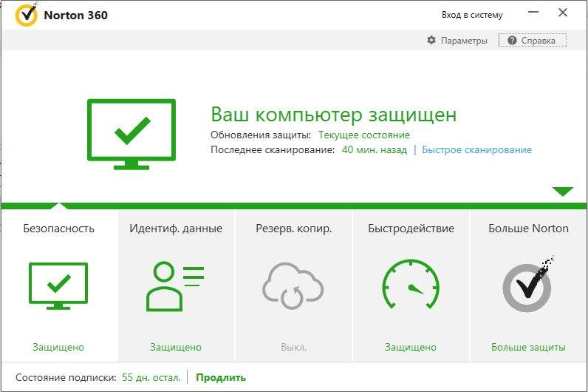Click Продлить to renew subscription
The image size is (588, 392).
coord(221,377)
